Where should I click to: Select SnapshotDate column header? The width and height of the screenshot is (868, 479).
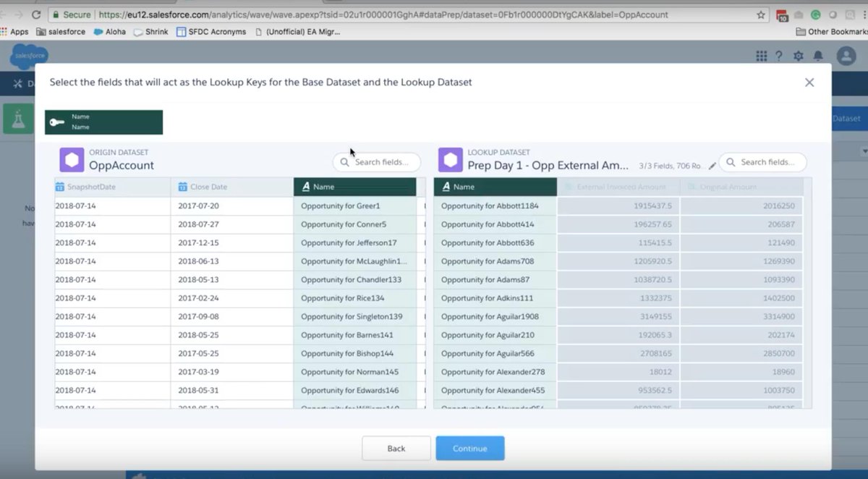pyautogui.click(x=113, y=187)
